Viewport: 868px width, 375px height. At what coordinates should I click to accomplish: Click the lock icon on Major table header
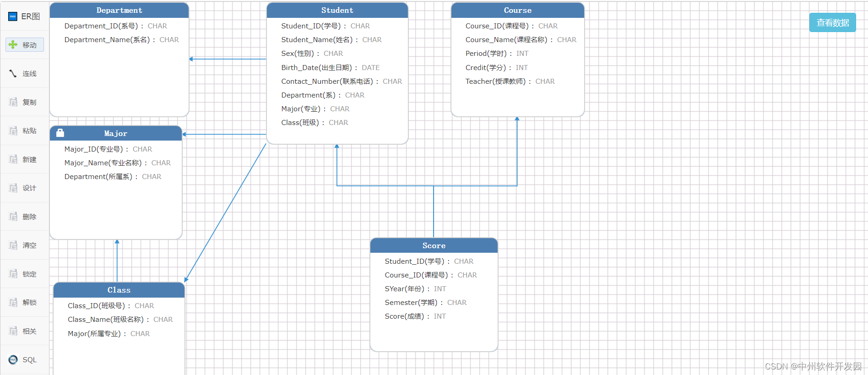click(60, 133)
